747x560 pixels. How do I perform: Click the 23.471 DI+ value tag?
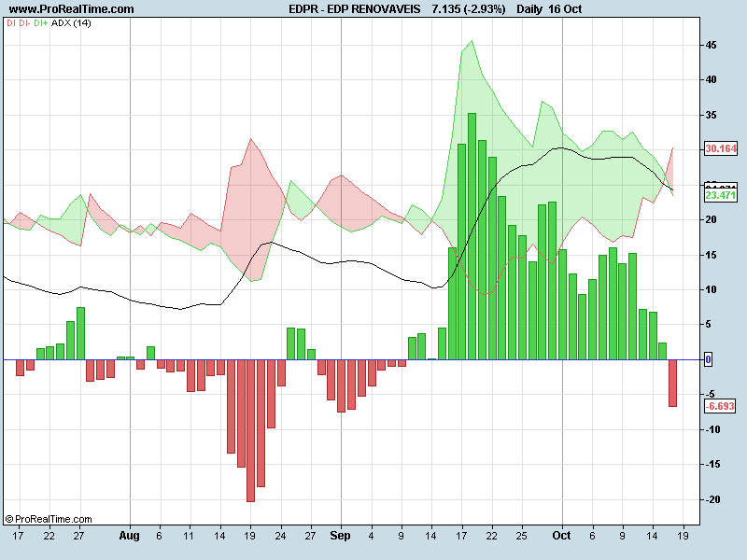pos(721,195)
